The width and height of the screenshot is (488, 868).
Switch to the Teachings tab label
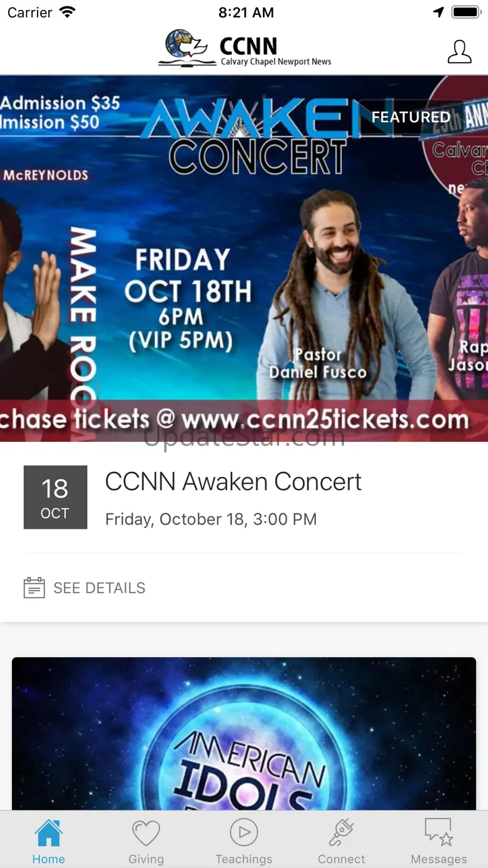pos(244,859)
